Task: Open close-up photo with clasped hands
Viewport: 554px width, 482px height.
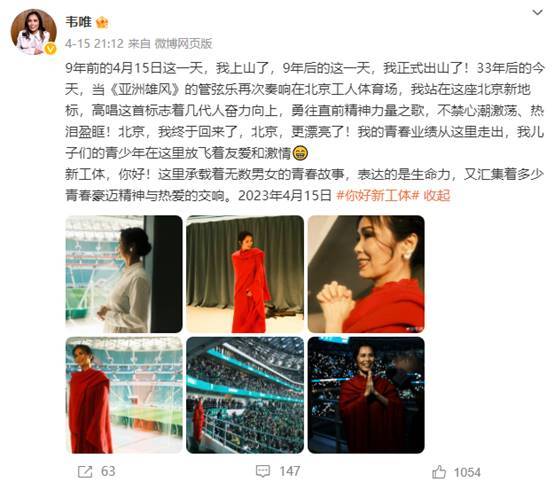Action: click(x=366, y=274)
